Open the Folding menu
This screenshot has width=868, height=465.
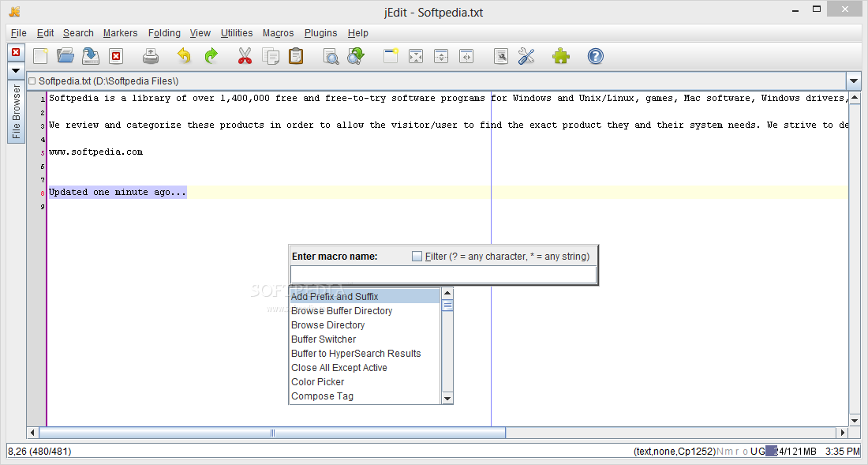click(164, 33)
